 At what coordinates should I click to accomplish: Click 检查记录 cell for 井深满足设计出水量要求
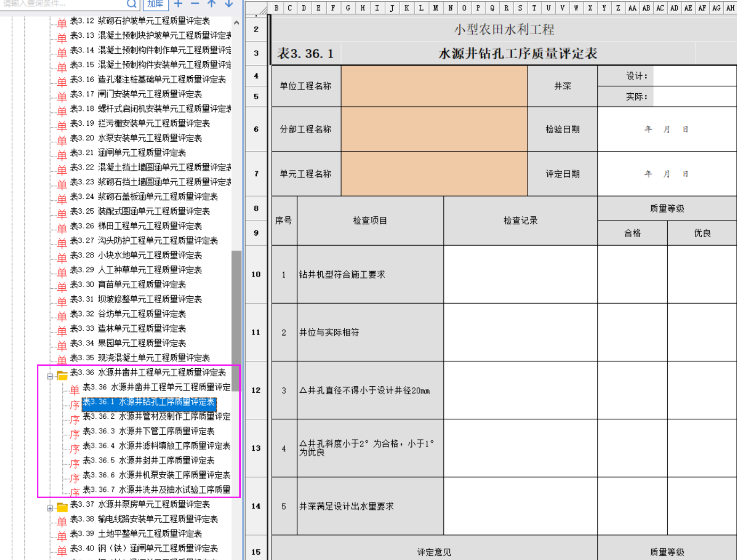[521, 506]
